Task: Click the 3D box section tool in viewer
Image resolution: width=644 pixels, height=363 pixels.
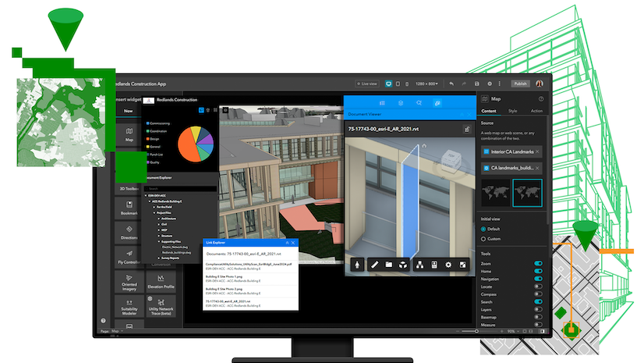Action: (x=403, y=265)
